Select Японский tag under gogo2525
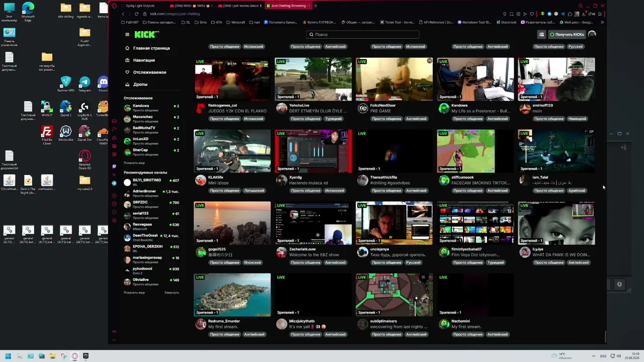 253,262
